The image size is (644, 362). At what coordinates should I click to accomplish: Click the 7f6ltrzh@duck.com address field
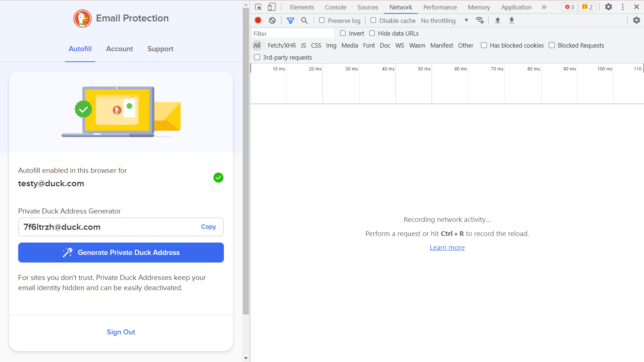pos(121,227)
